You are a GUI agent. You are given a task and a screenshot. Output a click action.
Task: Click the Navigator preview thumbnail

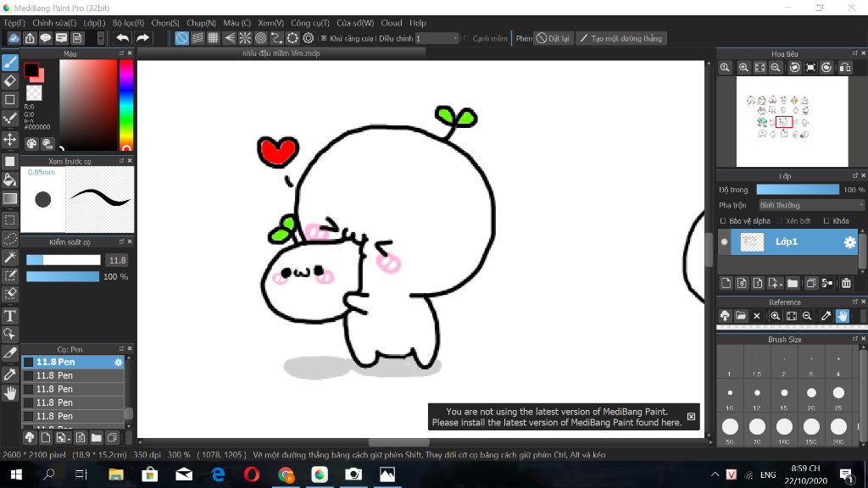pos(792,122)
